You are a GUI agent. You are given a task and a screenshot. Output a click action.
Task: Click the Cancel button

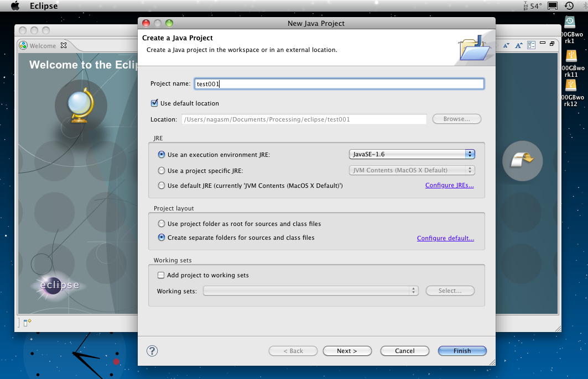tap(404, 351)
